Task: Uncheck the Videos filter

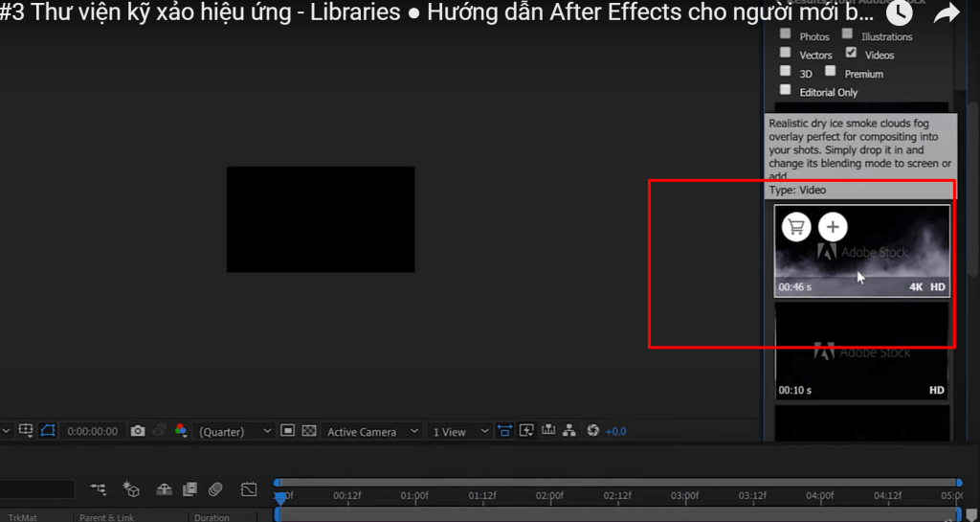Action: tap(851, 53)
